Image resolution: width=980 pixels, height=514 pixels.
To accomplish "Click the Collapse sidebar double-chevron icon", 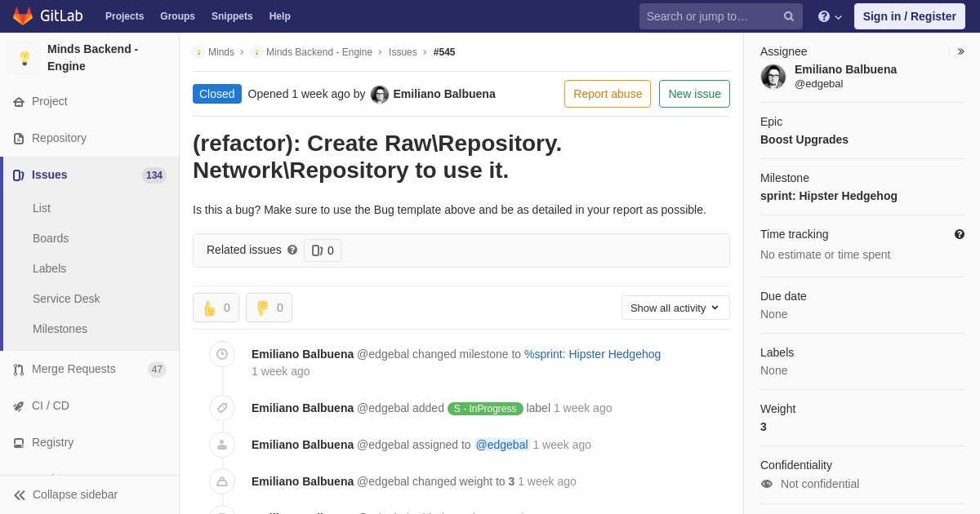I will (x=20, y=495).
